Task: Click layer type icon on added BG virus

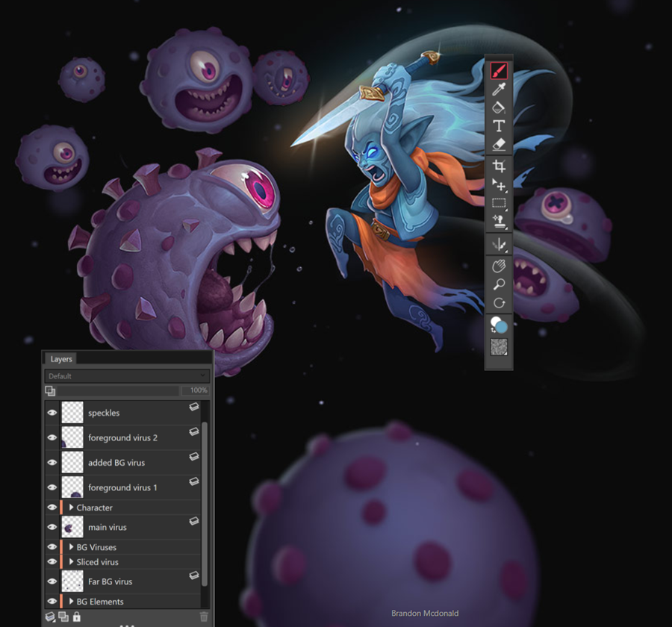Action: (194, 456)
